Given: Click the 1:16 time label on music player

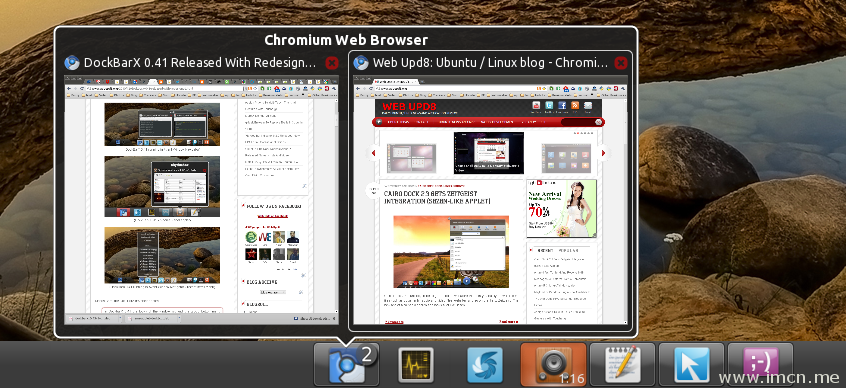Looking at the screenshot, I should 572,379.
